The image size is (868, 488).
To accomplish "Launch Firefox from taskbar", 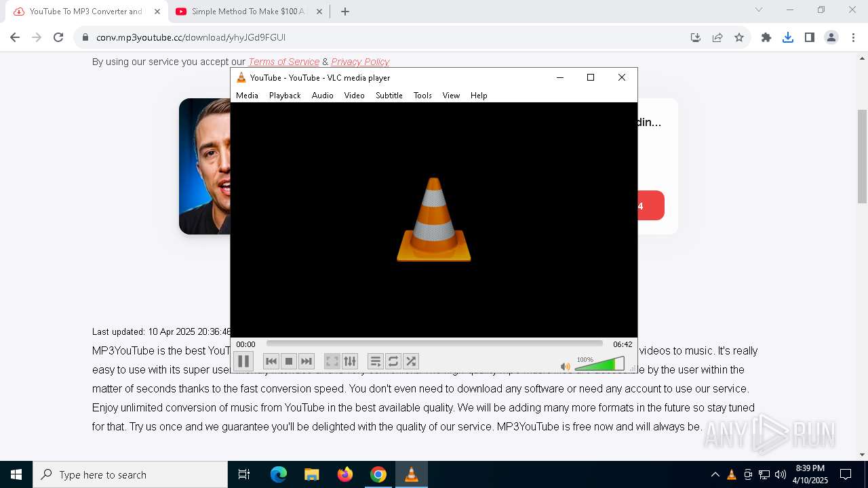I will 345,474.
